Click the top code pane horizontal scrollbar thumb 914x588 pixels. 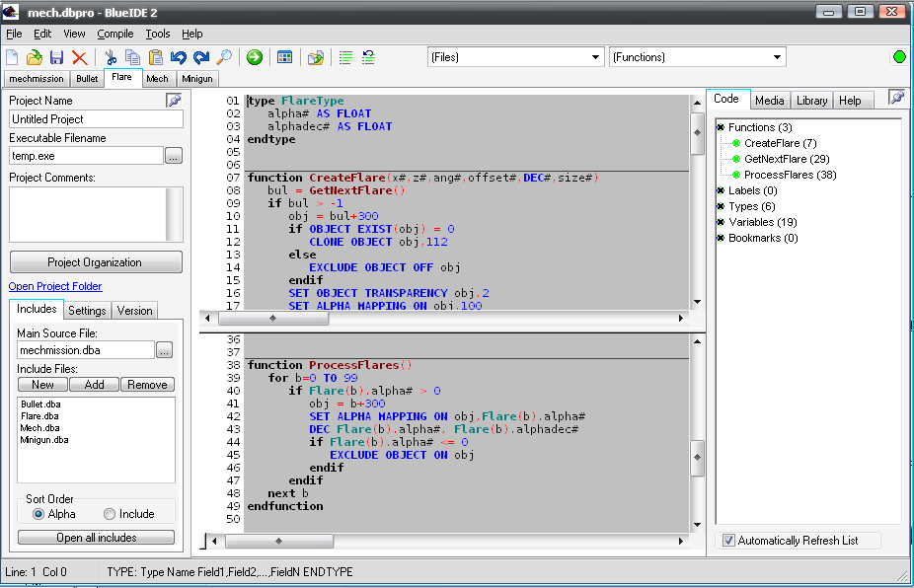[x=273, y=319]
